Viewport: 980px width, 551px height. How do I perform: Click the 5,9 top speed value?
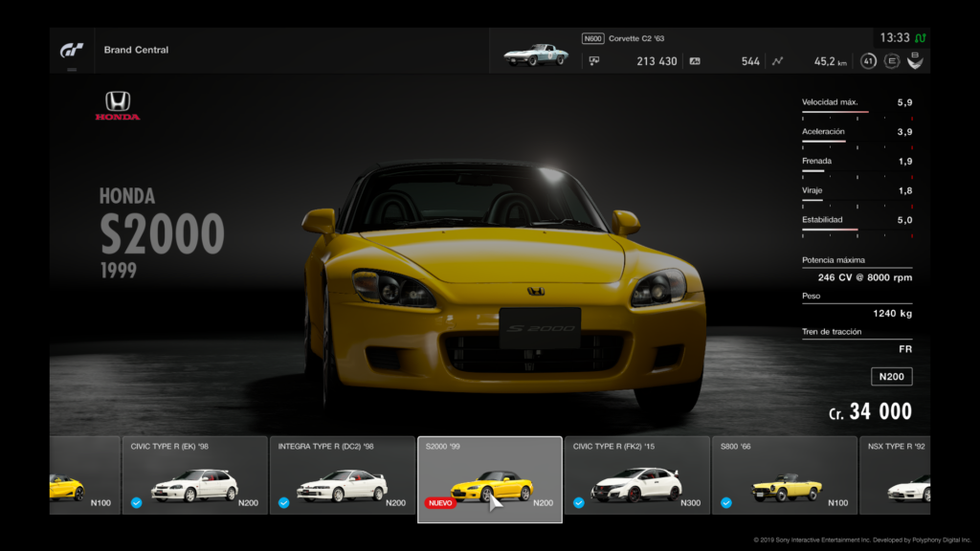(904, 102)
